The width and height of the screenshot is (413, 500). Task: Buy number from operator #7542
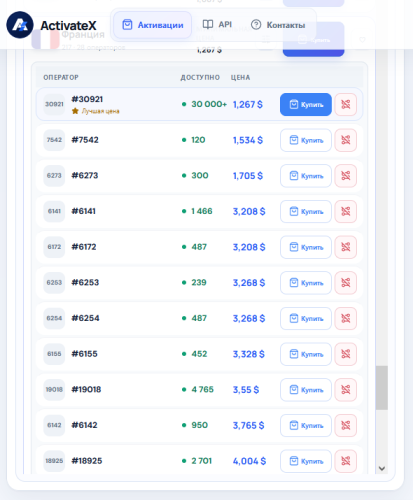click(x=306, y=140)
